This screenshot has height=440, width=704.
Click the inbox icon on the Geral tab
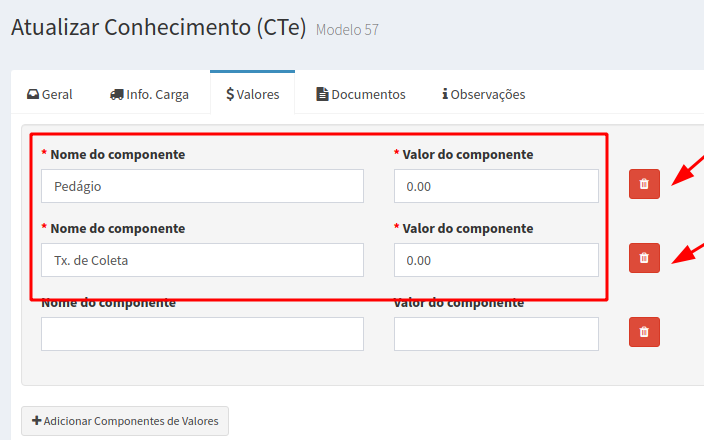[33, 95]
